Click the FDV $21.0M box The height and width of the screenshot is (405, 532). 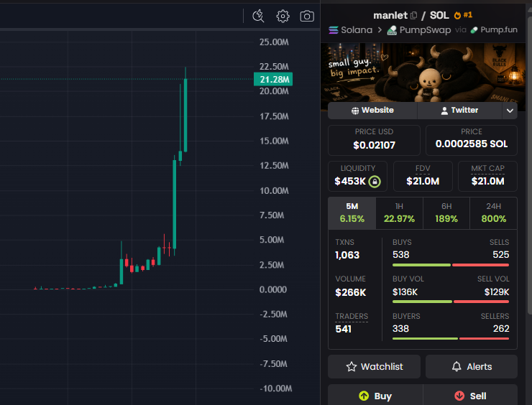pyautogui.click(x=423, y=176)
